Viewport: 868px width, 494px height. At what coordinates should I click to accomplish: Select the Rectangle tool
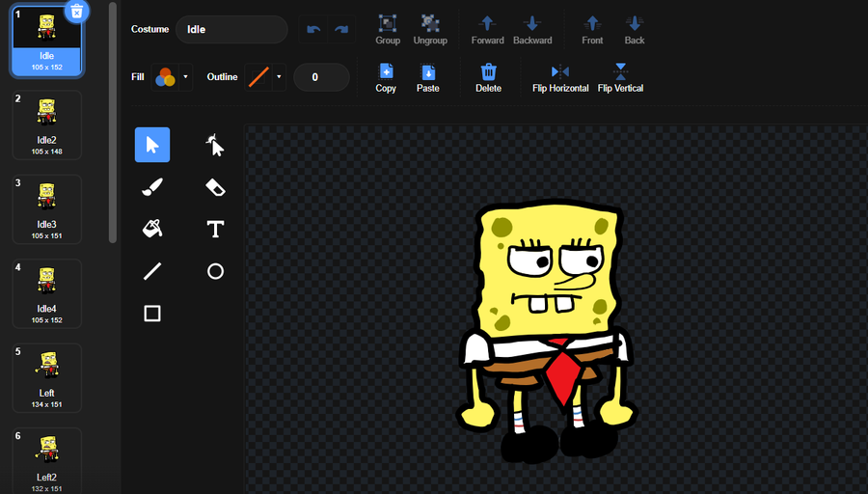click(152, 314)
